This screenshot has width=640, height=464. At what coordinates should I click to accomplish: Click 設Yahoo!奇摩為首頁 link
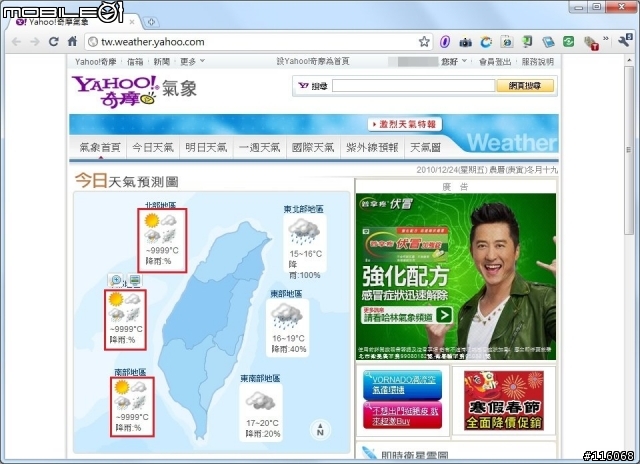[313, 62]
